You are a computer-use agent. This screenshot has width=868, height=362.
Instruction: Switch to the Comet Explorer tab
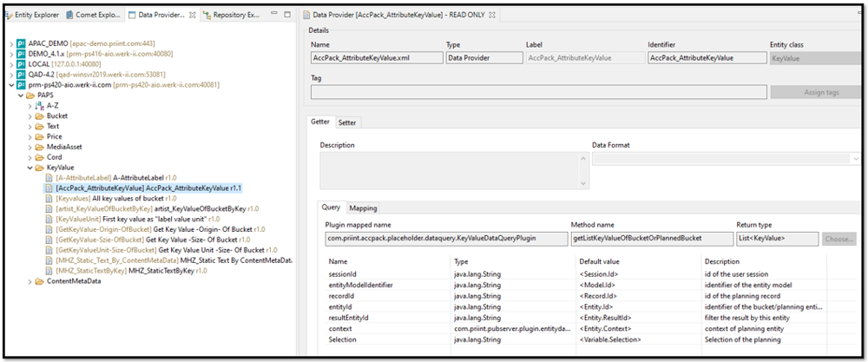(x=93, y=15)
